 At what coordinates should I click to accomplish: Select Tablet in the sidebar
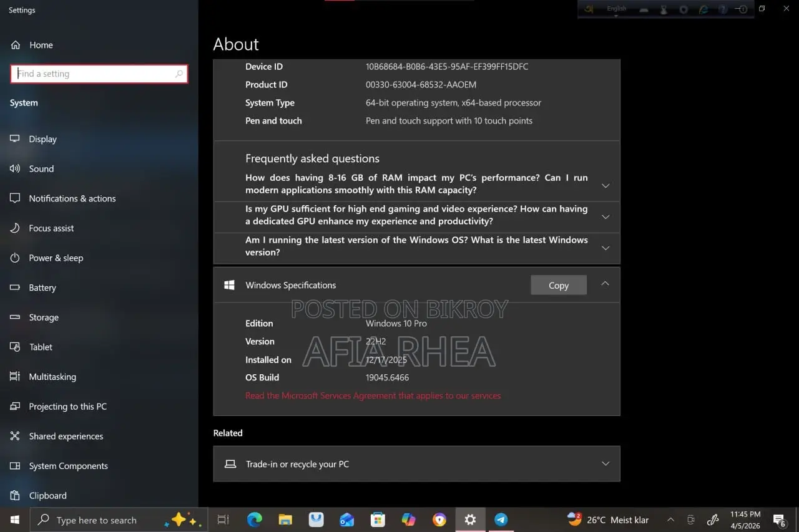(x=41, y=347)
